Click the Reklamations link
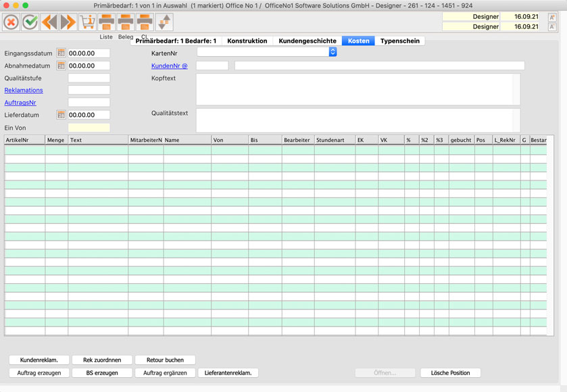 coord(24,90)
